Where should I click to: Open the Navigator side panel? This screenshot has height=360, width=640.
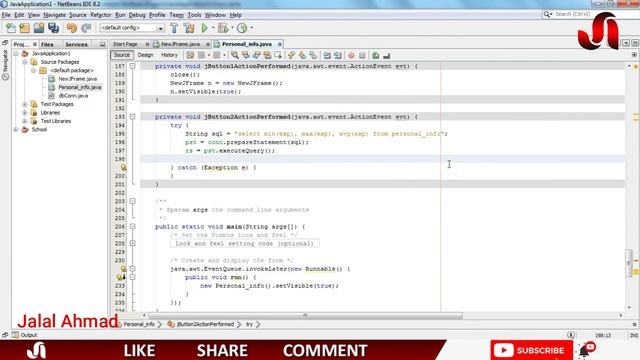(x=5, y=64)
